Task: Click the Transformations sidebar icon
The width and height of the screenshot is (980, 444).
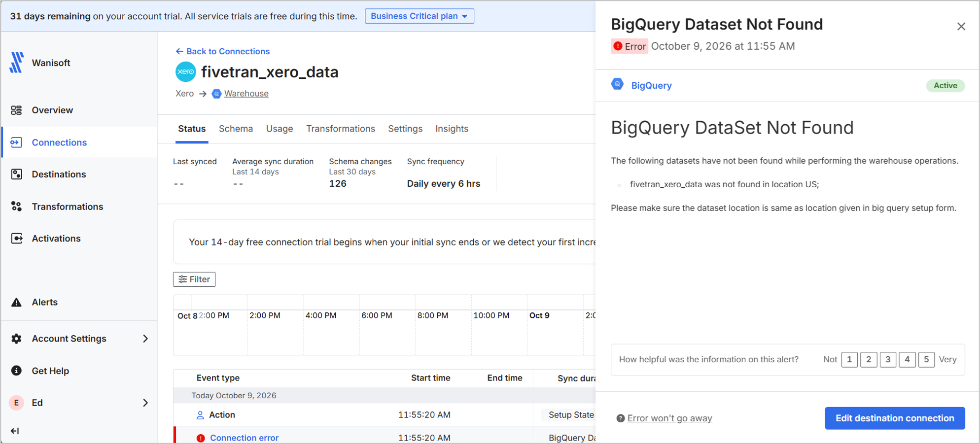Action: [16, 206]
